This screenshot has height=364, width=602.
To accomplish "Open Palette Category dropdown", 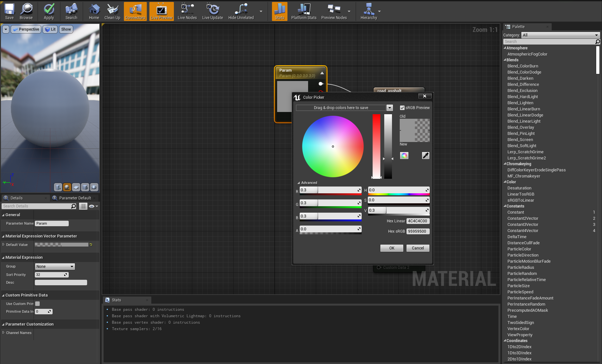I will 560,35.
